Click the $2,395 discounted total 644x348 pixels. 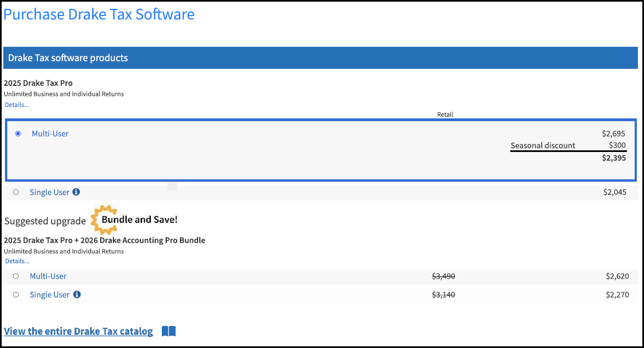(x=614, y=158)
